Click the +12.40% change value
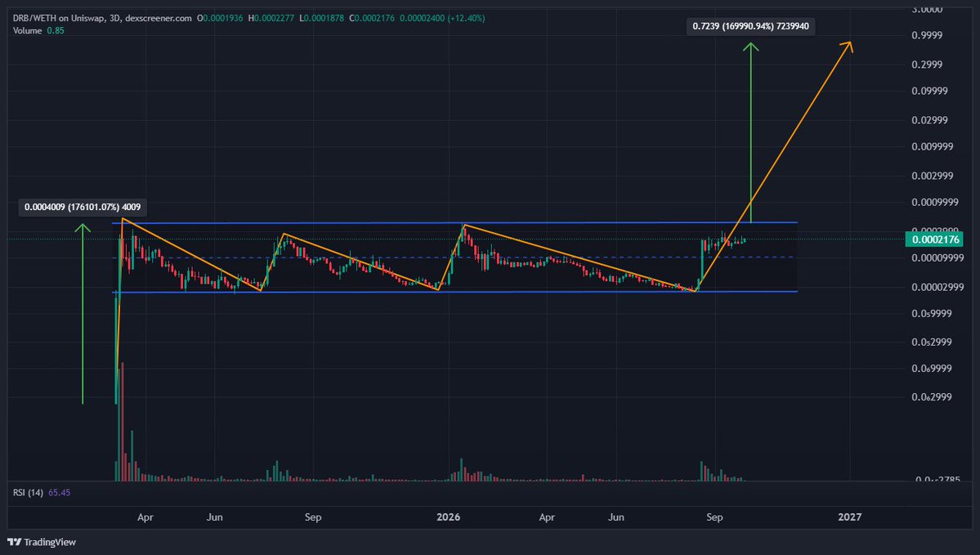This screenshot has width=980, height=555. click(466, 18)
